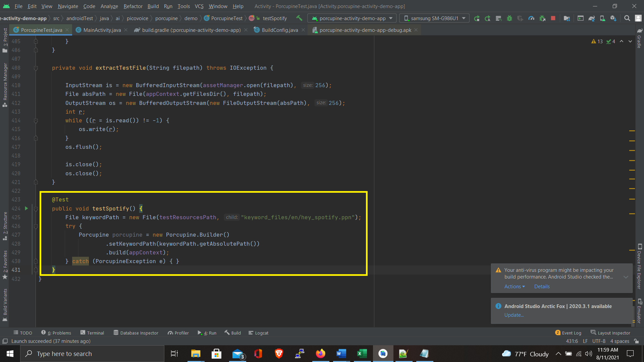Open the samsung SM-G986U1 device selector
The image size is (644, 362).
coord(434,18)
